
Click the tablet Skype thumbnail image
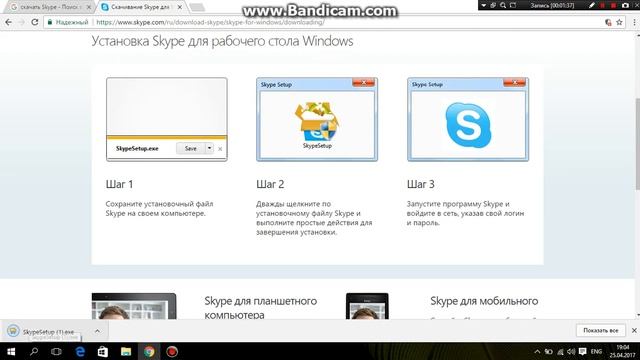pos(134,306)
